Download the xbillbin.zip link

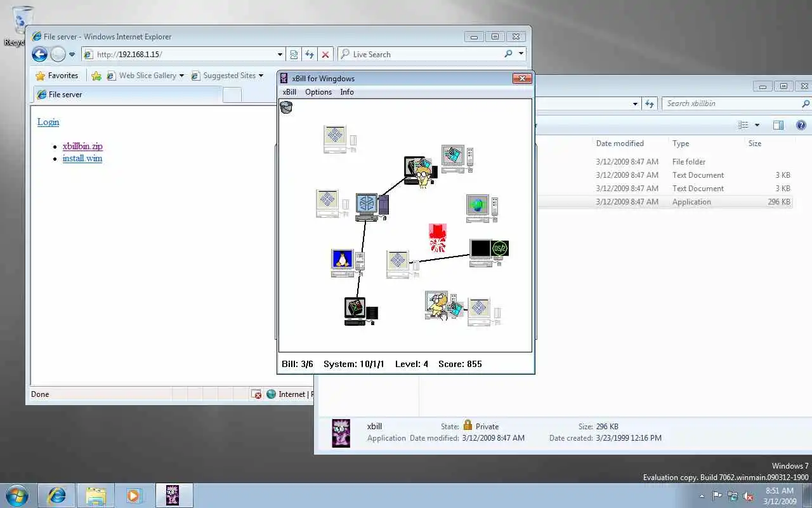tap(82, 146)
